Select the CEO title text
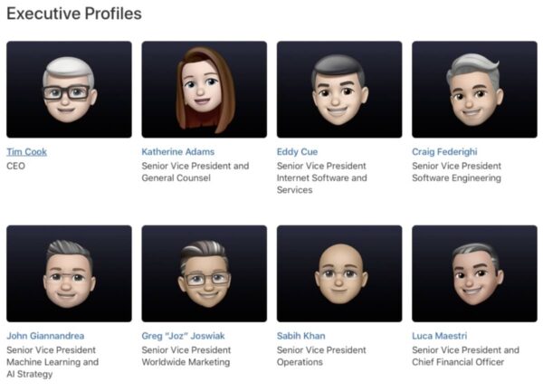This screenshot has height=392, width=543. coord(15,166)
